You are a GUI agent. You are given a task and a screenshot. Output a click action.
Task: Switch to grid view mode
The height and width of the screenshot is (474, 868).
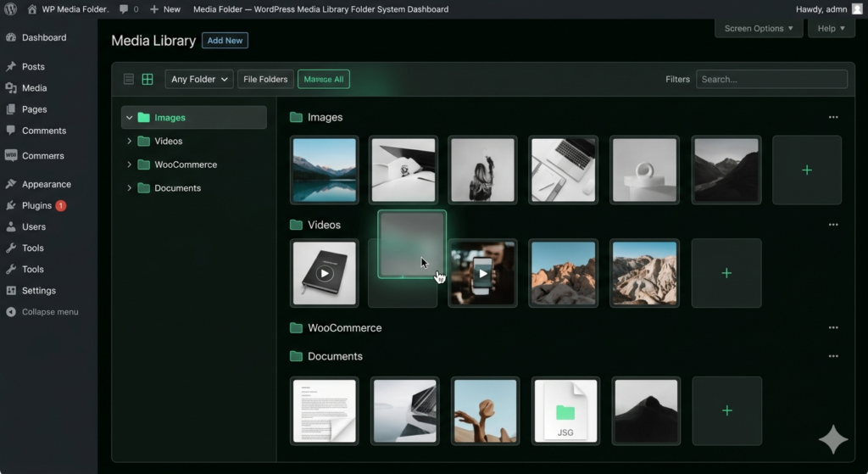[147, 79]
